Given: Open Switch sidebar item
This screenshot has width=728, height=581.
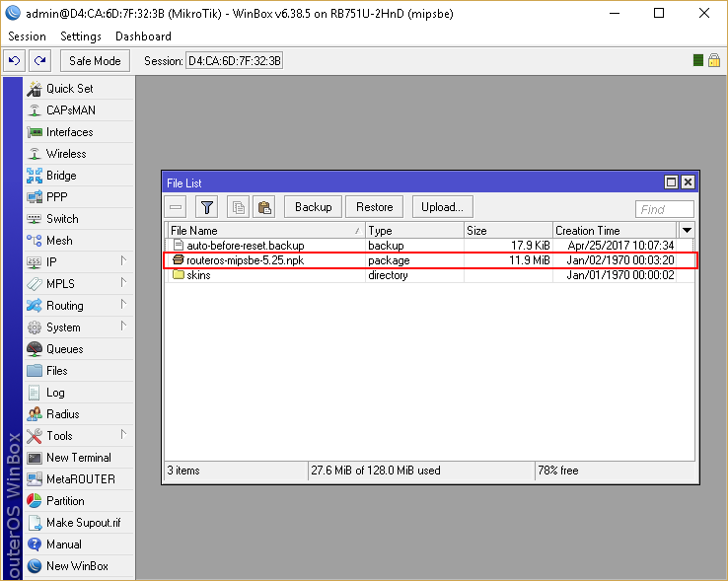Looking at the screenshot, I should coord(79,219).
